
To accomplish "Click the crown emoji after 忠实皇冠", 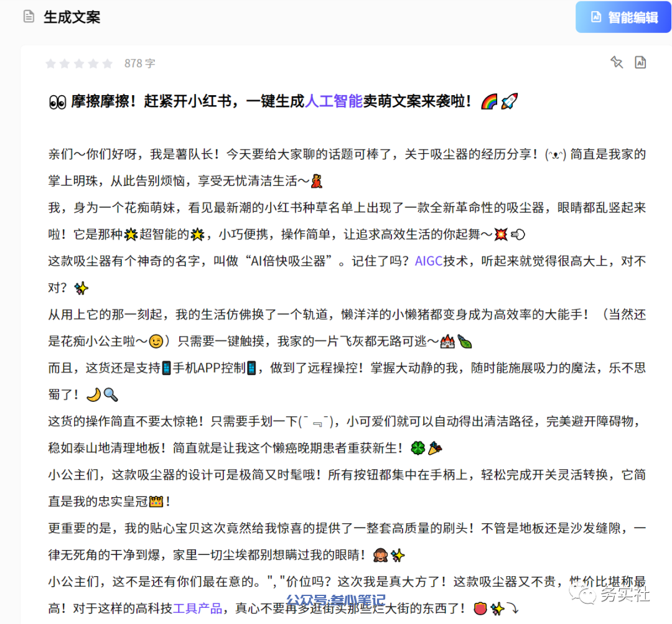I will (156, 501).
